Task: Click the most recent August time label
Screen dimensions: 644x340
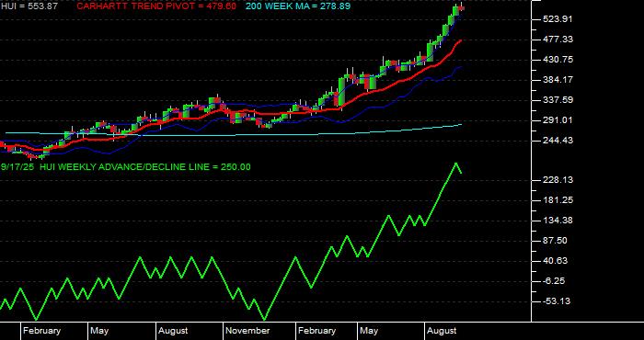Action: (442, 331)
